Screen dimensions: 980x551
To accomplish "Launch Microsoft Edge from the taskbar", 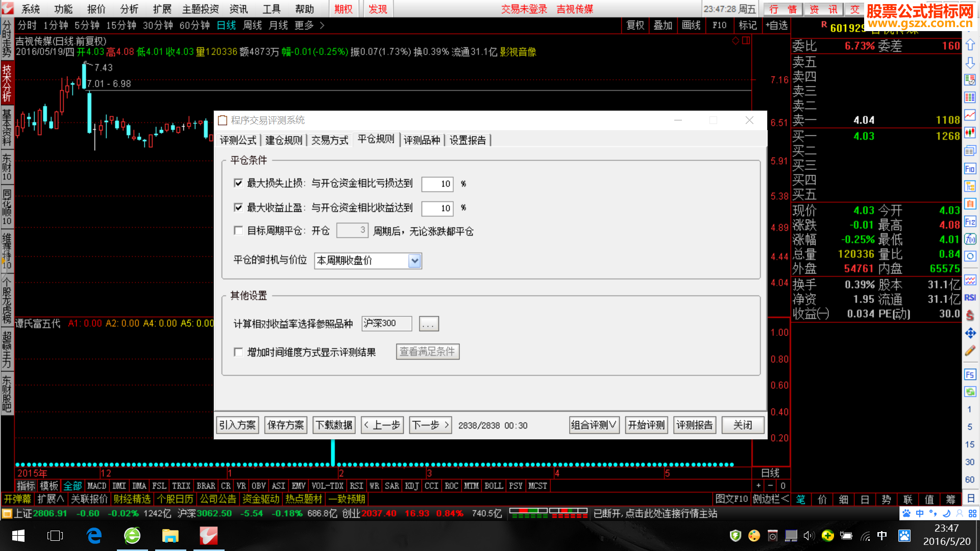I will coord(94,536).
